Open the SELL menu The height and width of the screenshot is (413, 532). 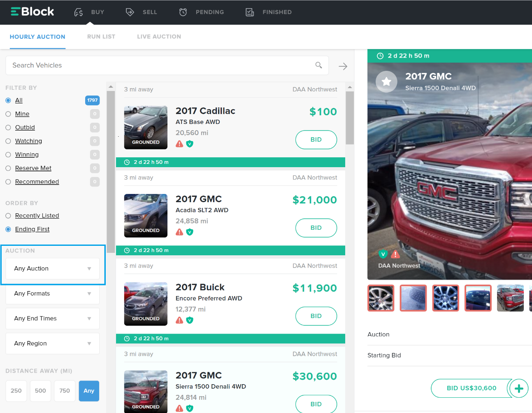(150, 12)
